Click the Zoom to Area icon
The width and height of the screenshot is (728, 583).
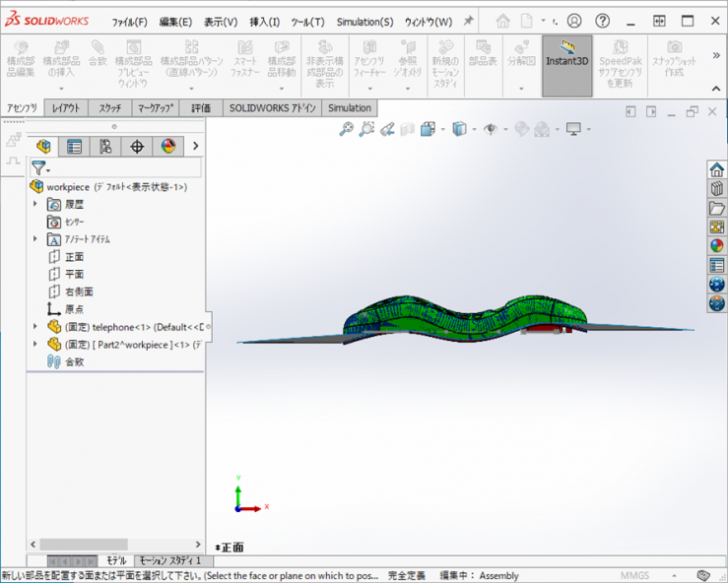click(x=366, y=129)
